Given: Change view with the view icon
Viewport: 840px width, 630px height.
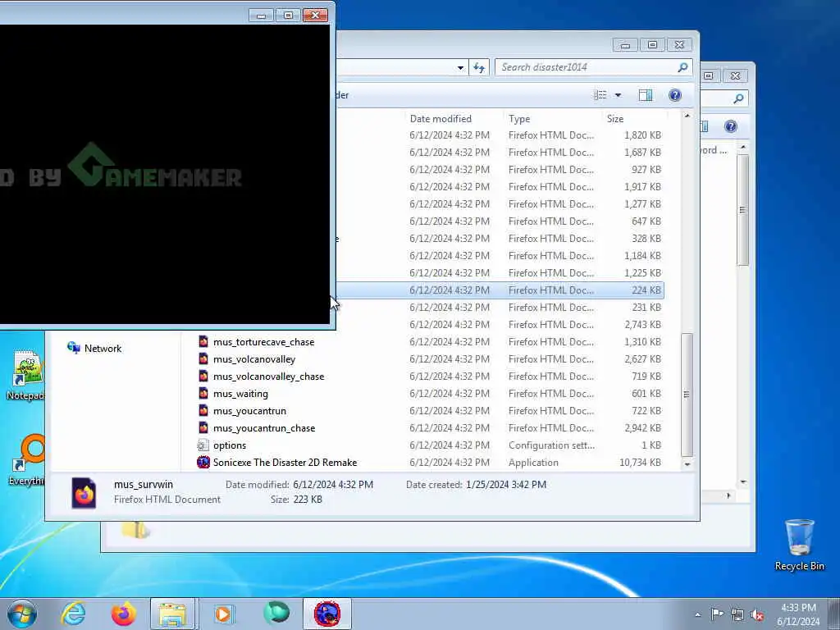Looking at the screenshot, I should coord(600,95).
